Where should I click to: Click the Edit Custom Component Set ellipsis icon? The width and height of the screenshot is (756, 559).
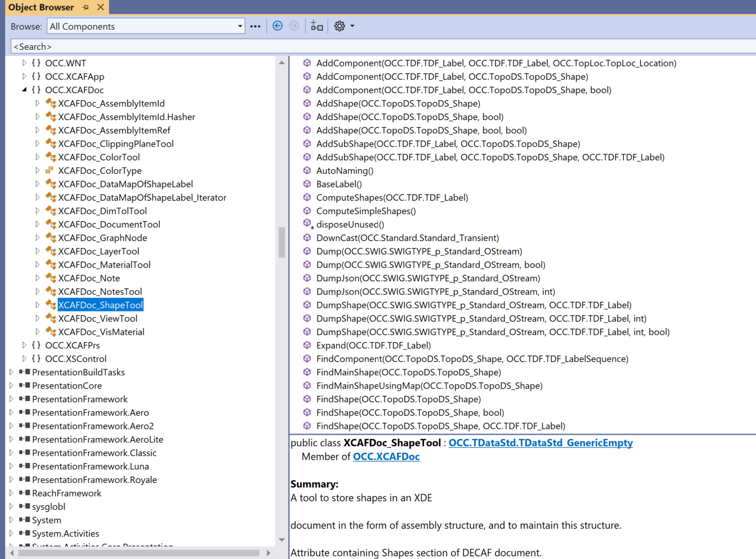click(255, 26)
